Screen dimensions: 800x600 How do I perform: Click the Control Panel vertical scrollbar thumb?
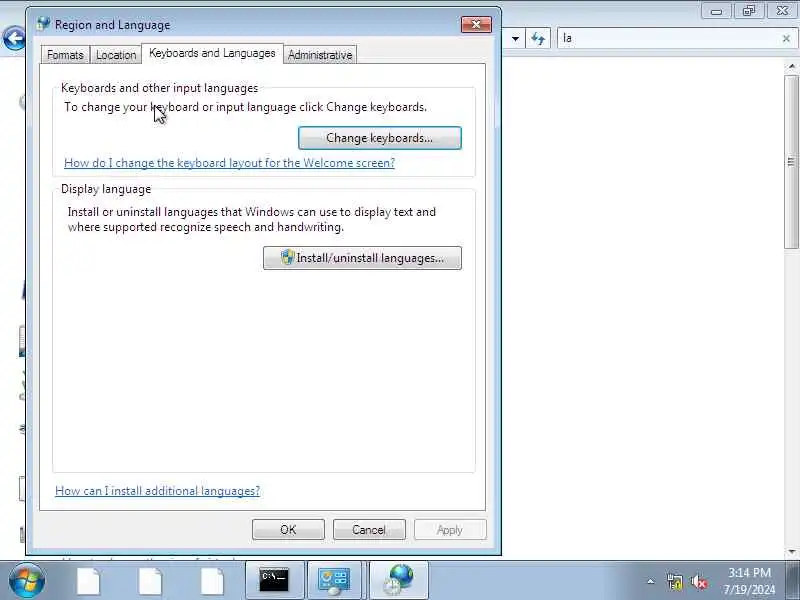tap(791, 162)
